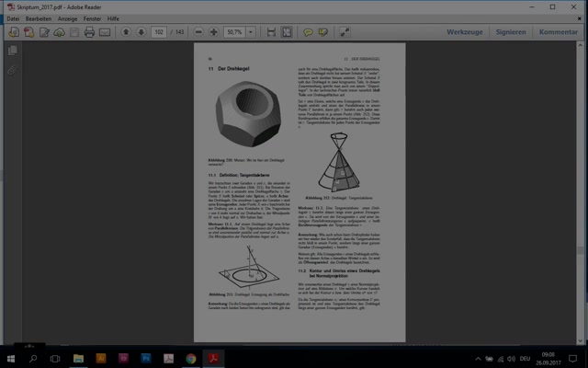Open the Werkzeuge pane
588x368 pixels.
pos(464,32)
